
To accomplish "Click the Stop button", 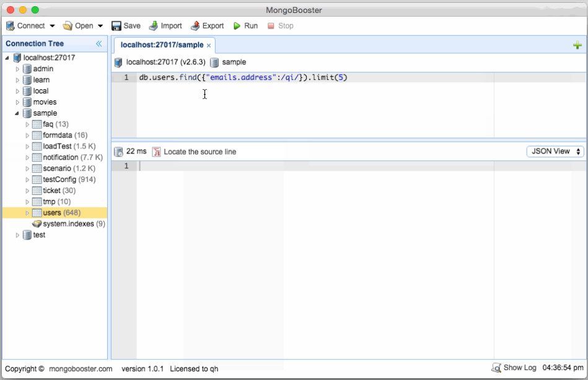I will tap(280, 26).
